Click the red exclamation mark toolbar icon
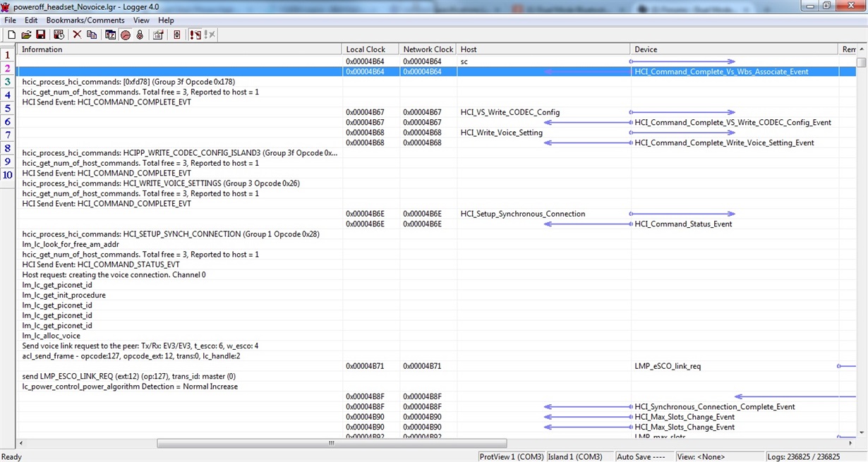 (x=195, y=35)
